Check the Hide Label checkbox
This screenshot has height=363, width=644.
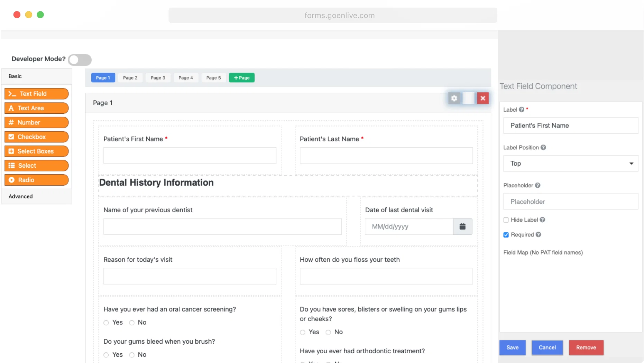click(506, 220)
